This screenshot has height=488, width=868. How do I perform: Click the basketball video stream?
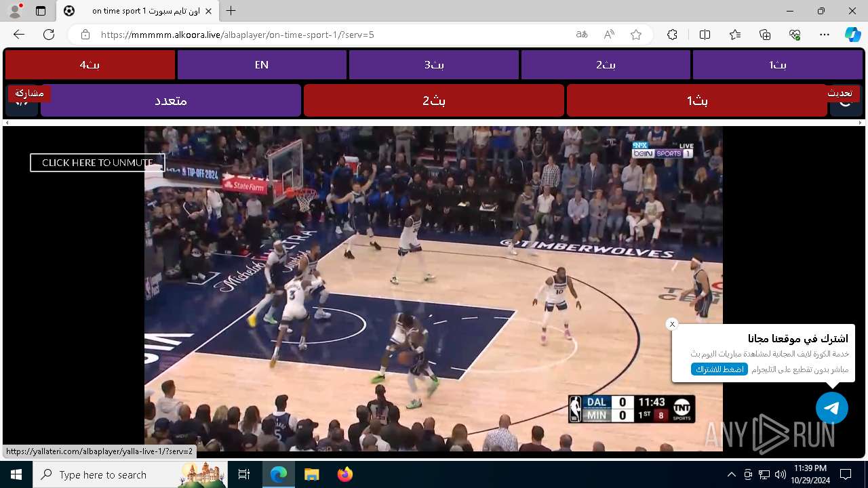[x=433, y=289]
